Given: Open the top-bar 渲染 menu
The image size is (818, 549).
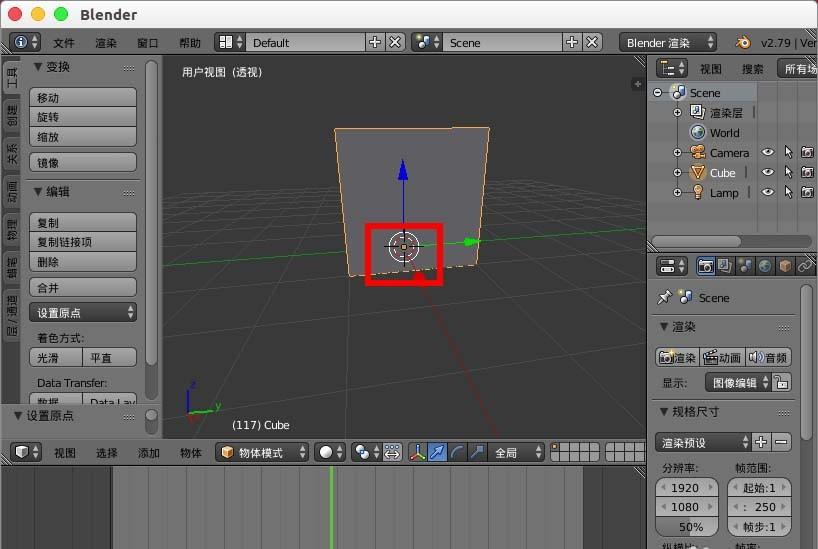Looking at the screenshot, I should 106,43.
